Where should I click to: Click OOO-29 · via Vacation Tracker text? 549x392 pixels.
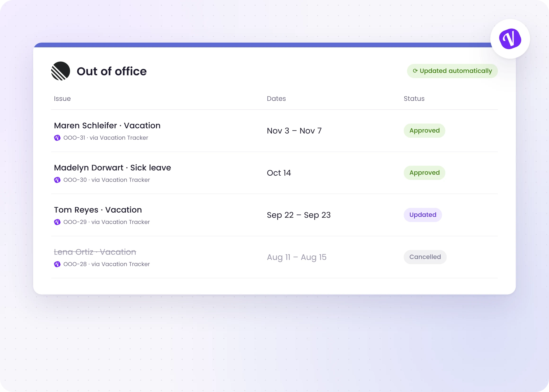click(x=107, y=222)
